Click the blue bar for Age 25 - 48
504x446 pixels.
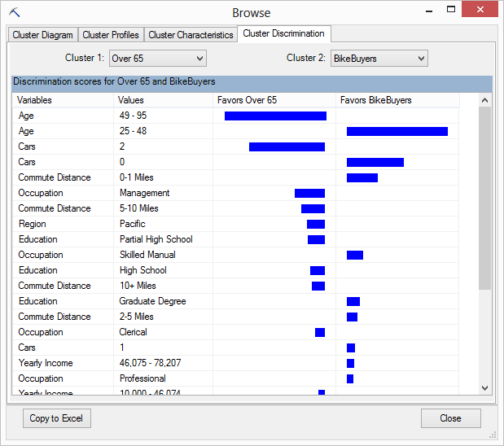[x=397, y=132]
